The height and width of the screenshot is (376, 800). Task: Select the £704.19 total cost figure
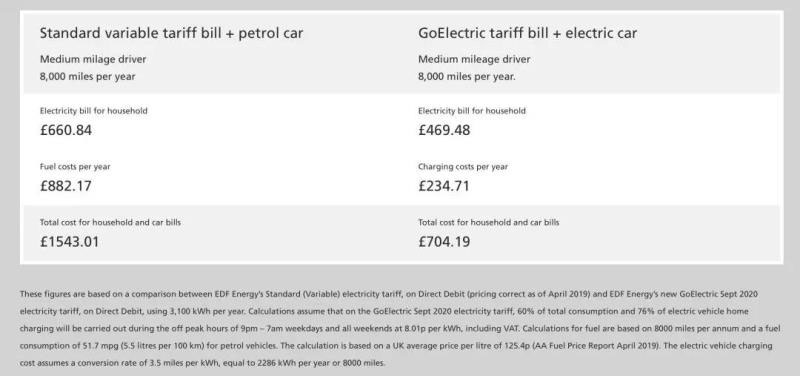tap(444, 241)
